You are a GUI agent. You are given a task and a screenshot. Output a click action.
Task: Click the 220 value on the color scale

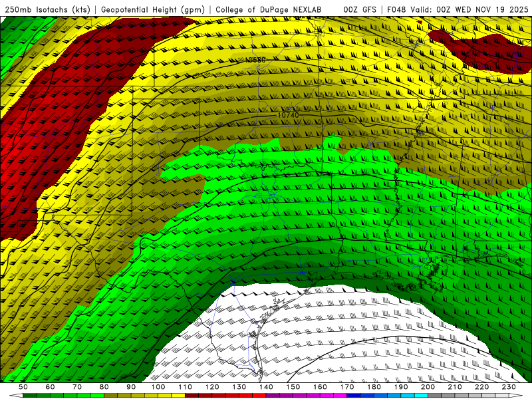[x=481, y=387]
